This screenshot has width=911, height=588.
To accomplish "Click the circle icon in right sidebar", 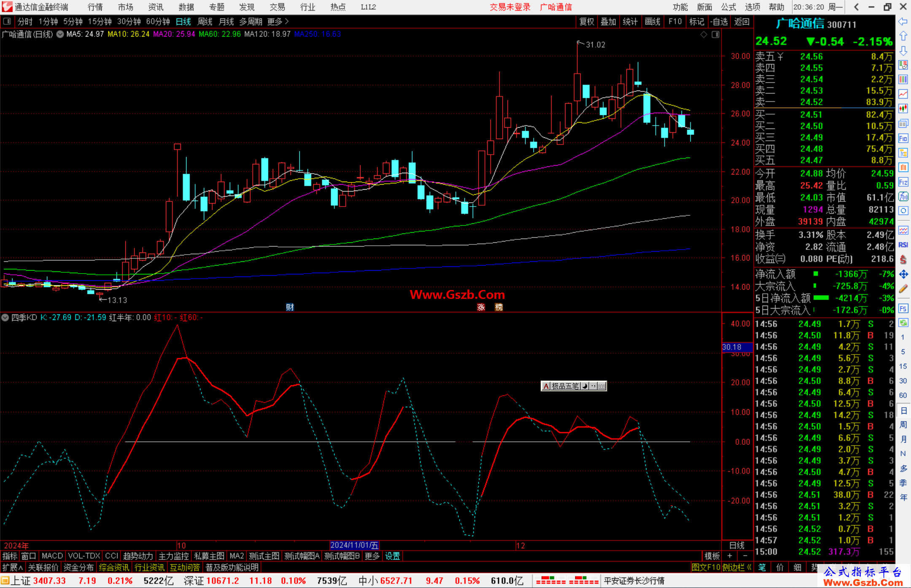I will point(903,211).
